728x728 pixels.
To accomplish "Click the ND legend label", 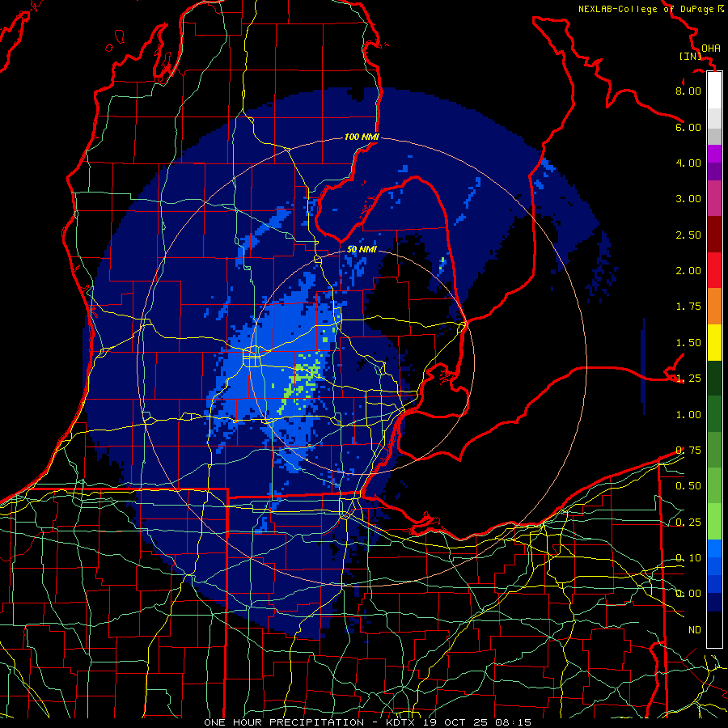I will coord(695,630).
